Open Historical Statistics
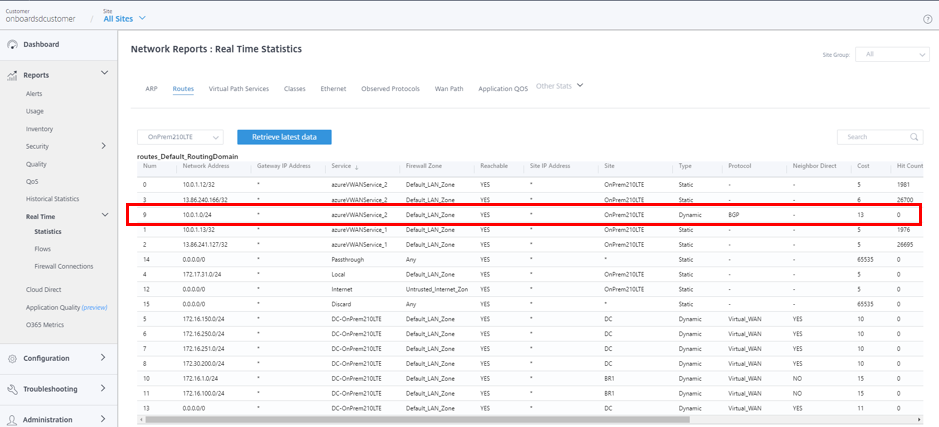 tap(53, 199)
